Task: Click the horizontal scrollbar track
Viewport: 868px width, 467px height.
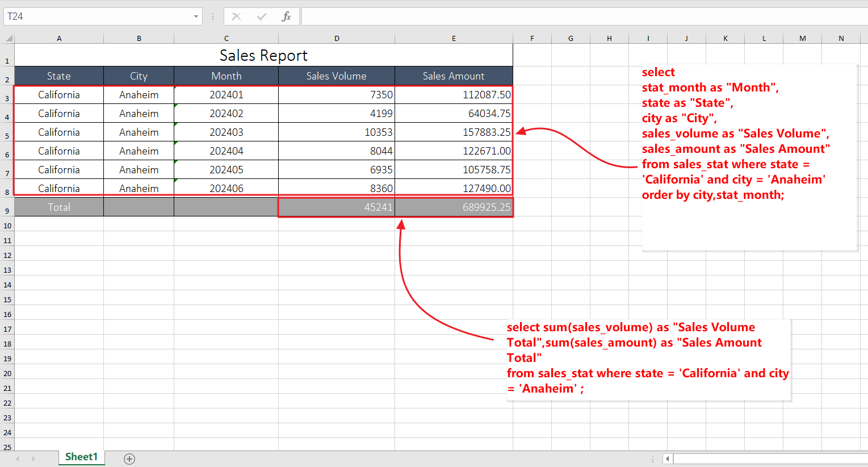Action: (x=770, y=458)
